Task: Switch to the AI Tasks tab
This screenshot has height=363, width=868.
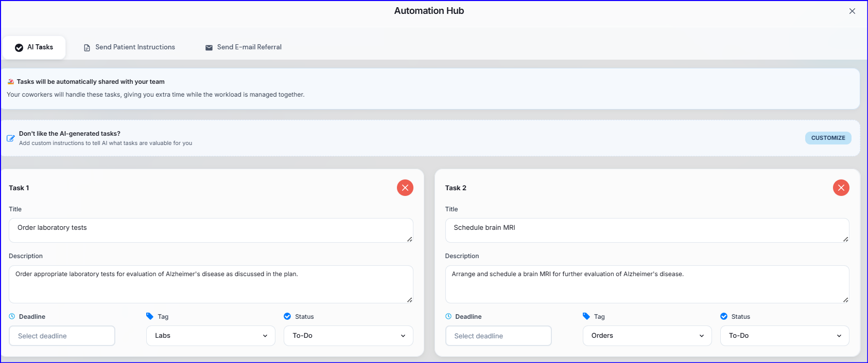Action: click(34, 47)
